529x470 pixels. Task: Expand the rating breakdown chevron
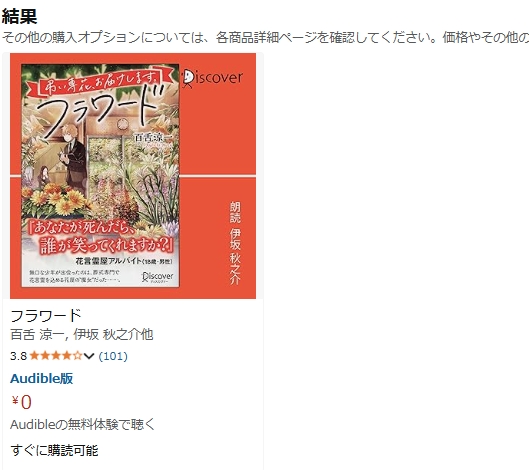(x=89, y=356)
